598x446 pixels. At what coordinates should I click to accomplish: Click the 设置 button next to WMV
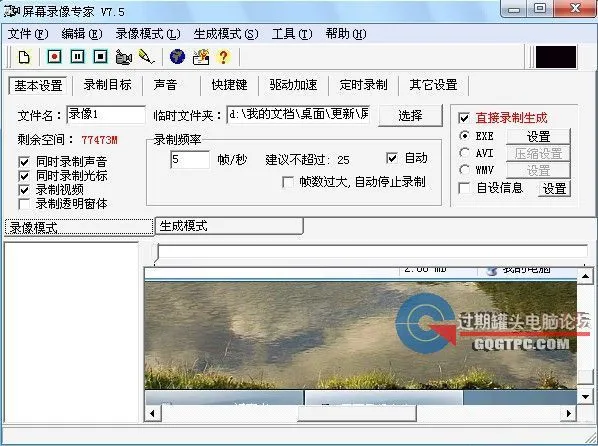[538, 170]
